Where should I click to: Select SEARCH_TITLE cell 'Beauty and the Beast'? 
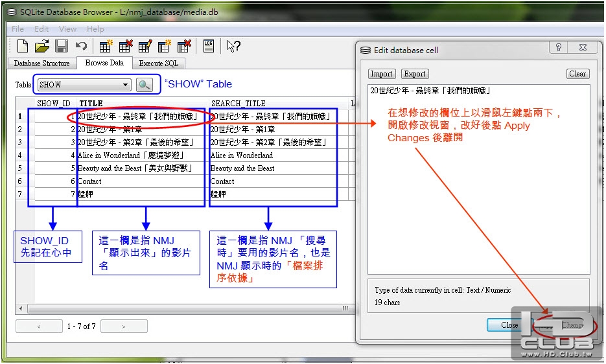(278, 168)
